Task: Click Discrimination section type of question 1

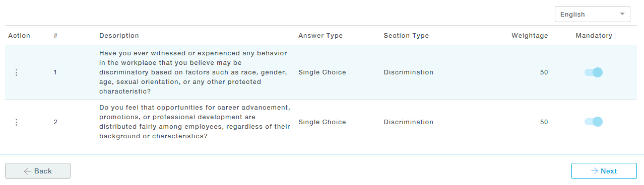Action: (408, 72)
